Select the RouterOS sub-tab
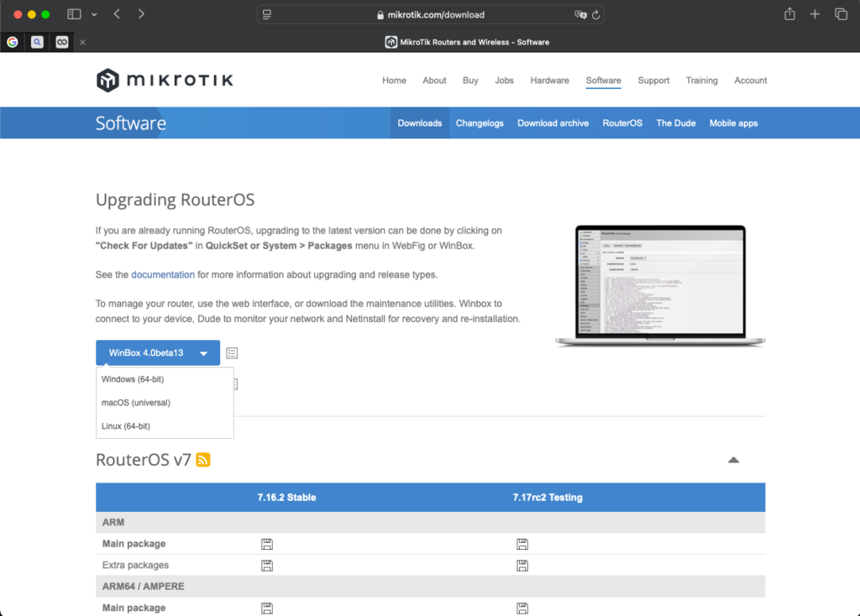This screenshot has width=860, height=616. (622, 123)
